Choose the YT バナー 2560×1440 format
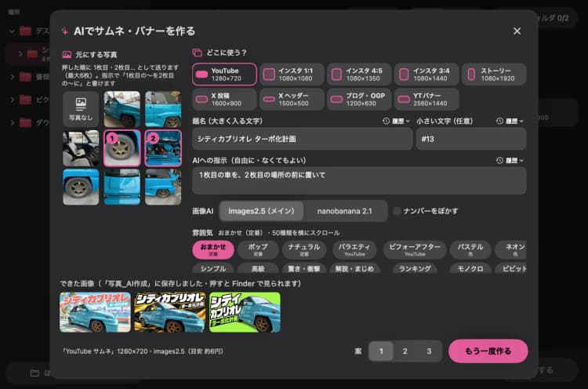Screen dimensions: 588x389 426,100
